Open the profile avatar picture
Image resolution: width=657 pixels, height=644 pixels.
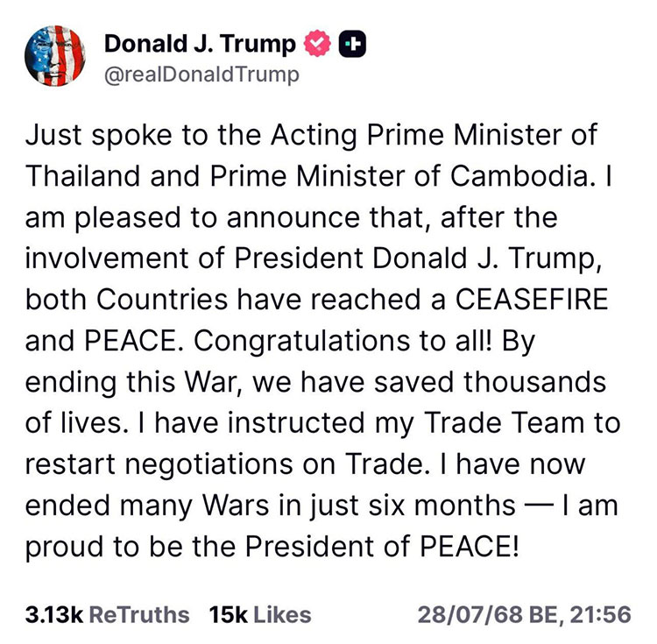click(59, 56)
